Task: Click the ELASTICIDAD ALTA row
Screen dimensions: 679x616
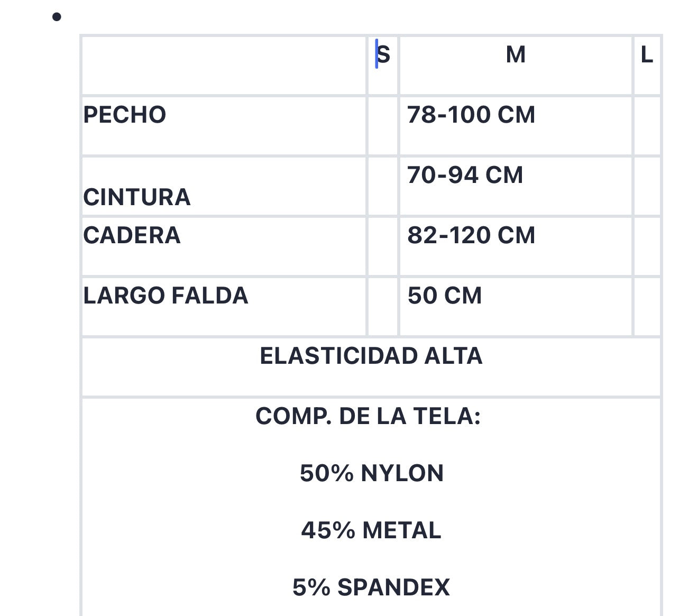Action: 371,367
